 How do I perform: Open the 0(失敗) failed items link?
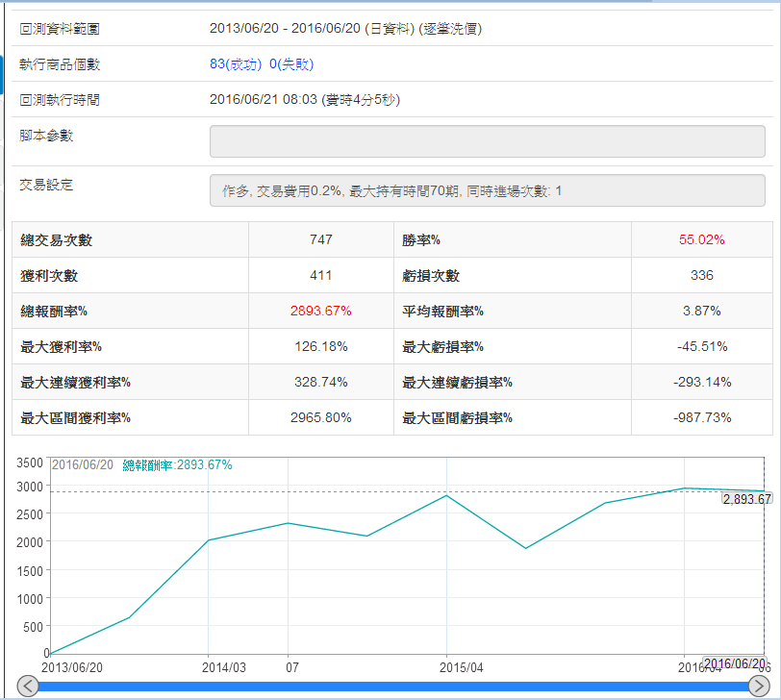click(291, 64)
